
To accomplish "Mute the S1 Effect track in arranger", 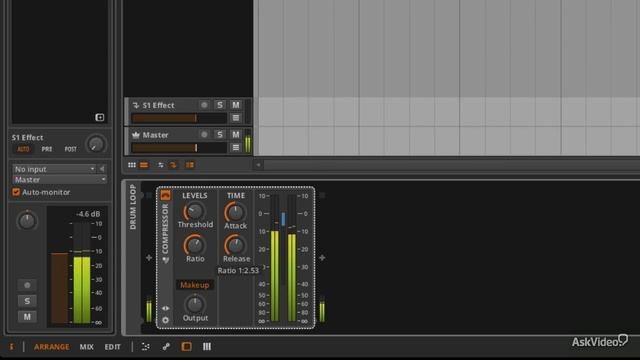I will pyautogui.click(x=236, y=105).
